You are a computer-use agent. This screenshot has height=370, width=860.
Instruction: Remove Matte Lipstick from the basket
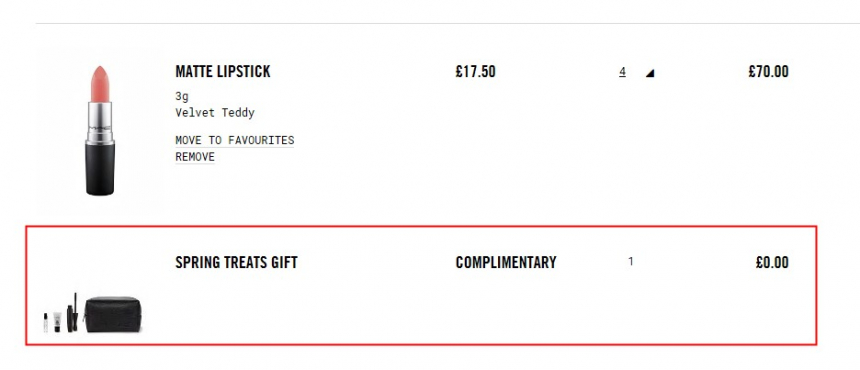coord(195,157)
